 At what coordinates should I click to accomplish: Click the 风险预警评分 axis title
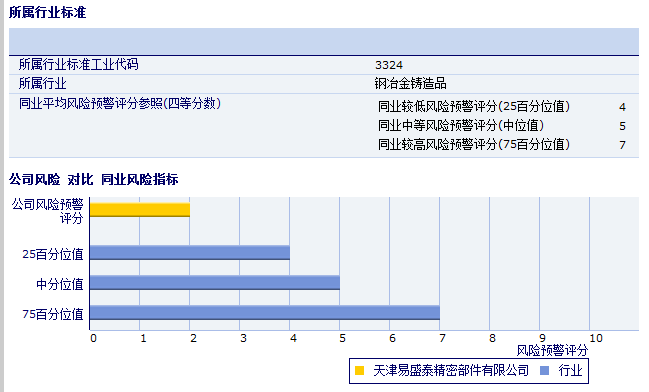[552, 351]
